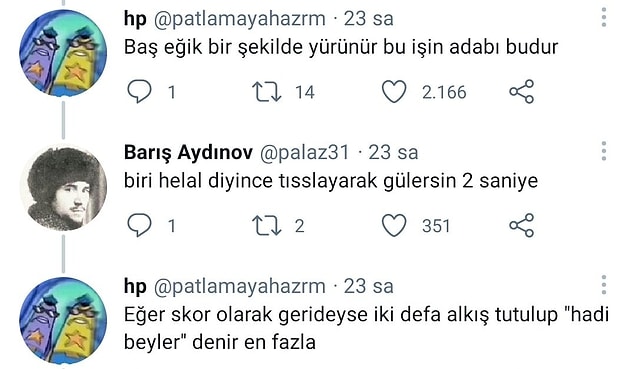Open hp's avatar on the bottom tweet
Image resolution: width=635 pixels, height=369 pixels.
(63, 321)
